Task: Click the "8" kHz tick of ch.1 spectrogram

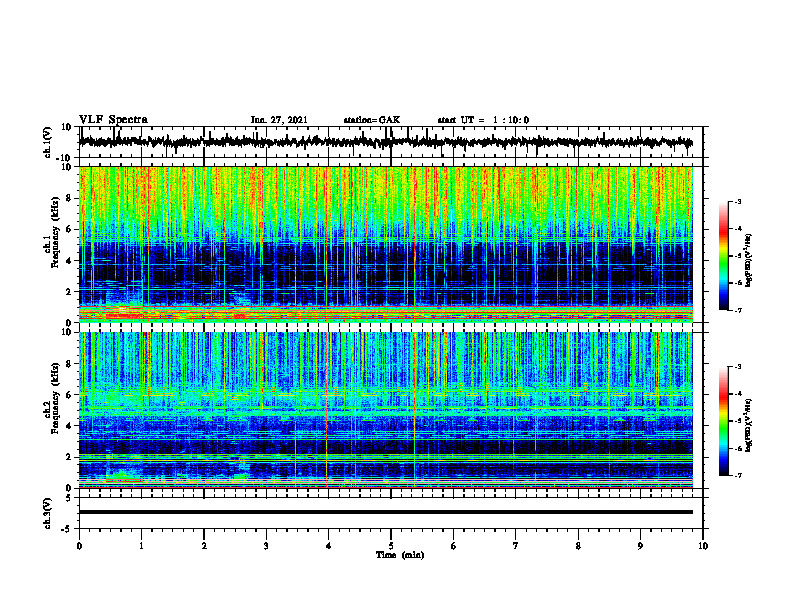Action: (70, 198)
